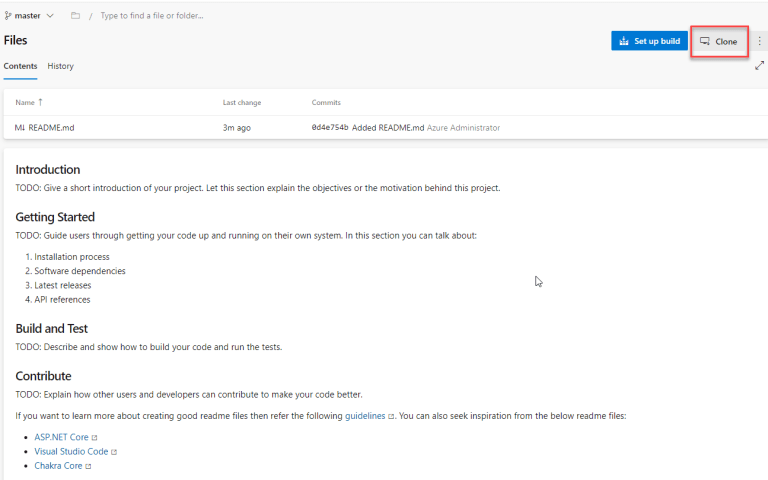Click the external link icon after Chakra Core

[88, 466]
